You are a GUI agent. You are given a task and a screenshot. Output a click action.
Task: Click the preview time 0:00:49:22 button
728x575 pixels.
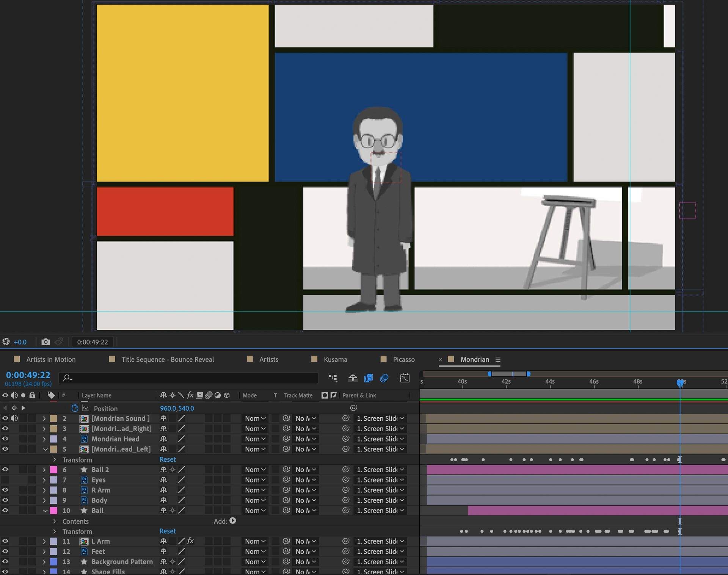point(93,342)
